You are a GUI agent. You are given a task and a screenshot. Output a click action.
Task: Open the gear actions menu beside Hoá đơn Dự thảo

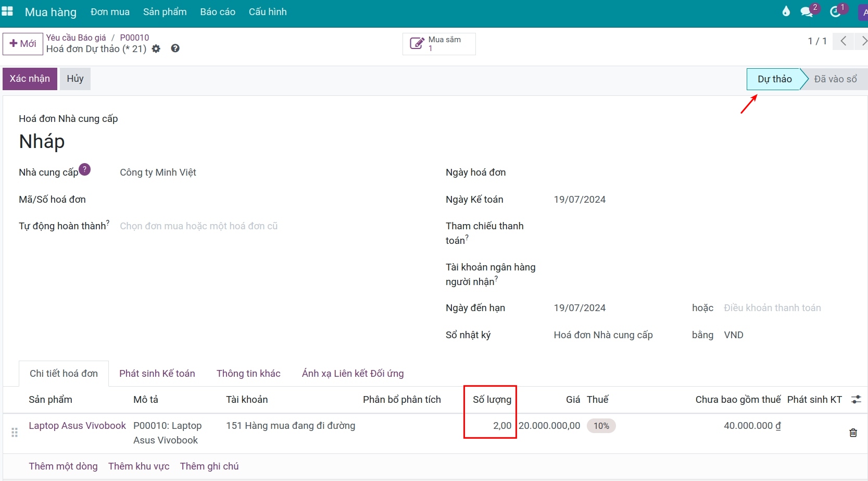click(x=156, y=48)
